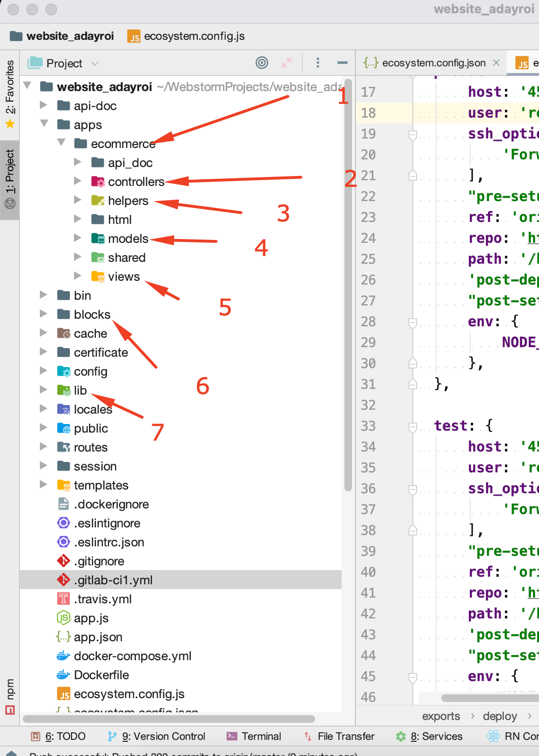Collapse the ecommerce folder

[x=61, y=143]
